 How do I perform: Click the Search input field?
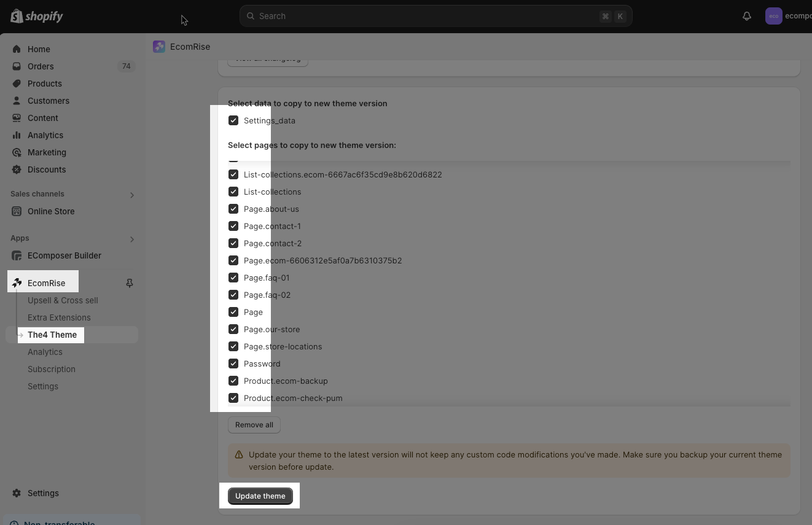tap(436, 16)
